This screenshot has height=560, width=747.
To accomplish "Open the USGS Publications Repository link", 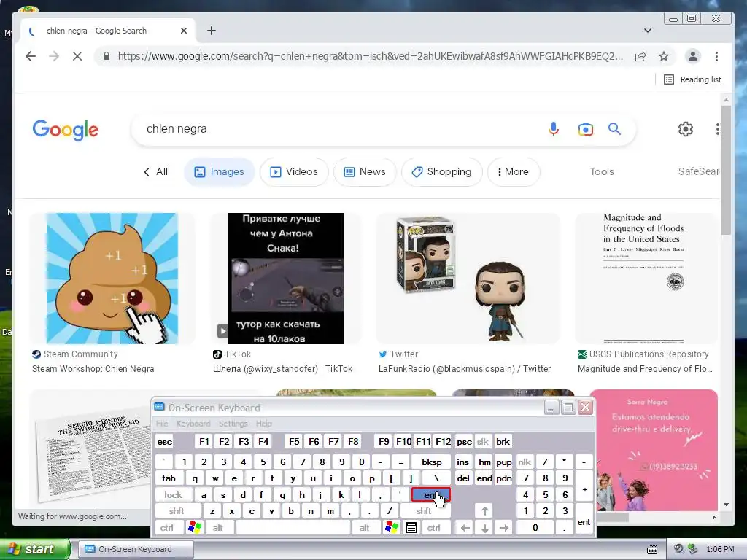I will coord(649,354).
